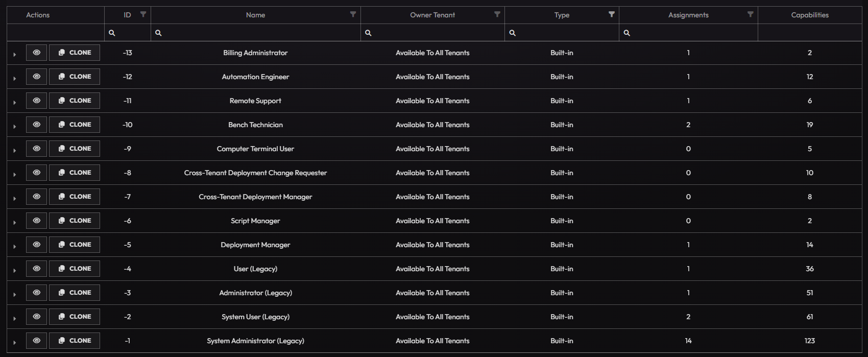View Cross-Tenant Deployment Change Requester eye icon
The width and height of the screenshot is (868, 357).
[37, 173]
